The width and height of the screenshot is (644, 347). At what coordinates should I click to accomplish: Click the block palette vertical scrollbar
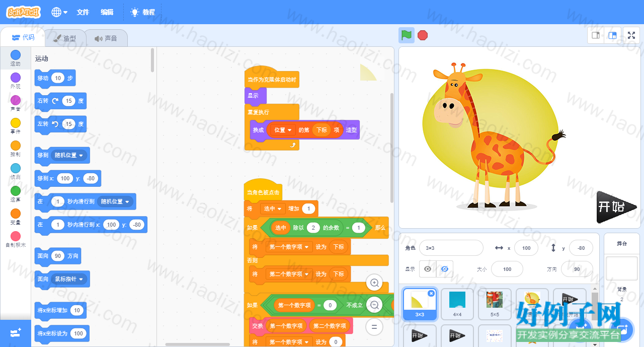[x=152, y=60]
